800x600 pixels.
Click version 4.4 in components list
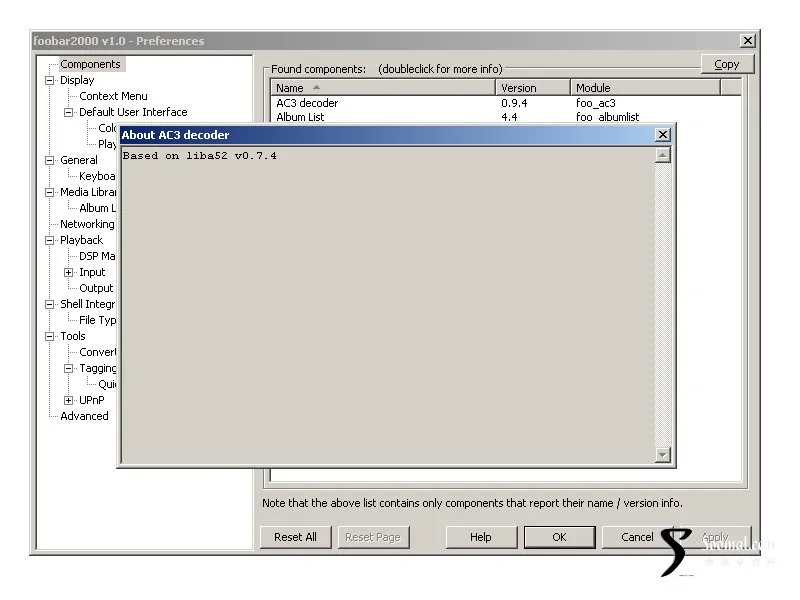point(509,117)
